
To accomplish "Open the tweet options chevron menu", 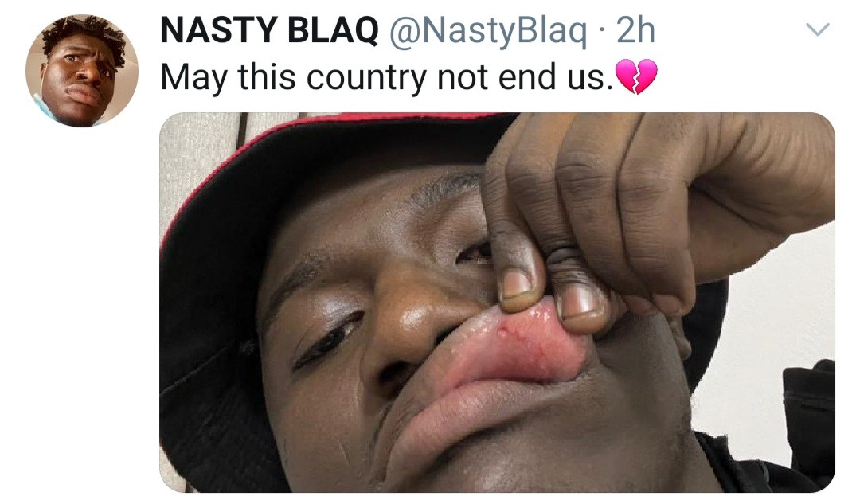I will pyautogui.click(x=817, y=29).
